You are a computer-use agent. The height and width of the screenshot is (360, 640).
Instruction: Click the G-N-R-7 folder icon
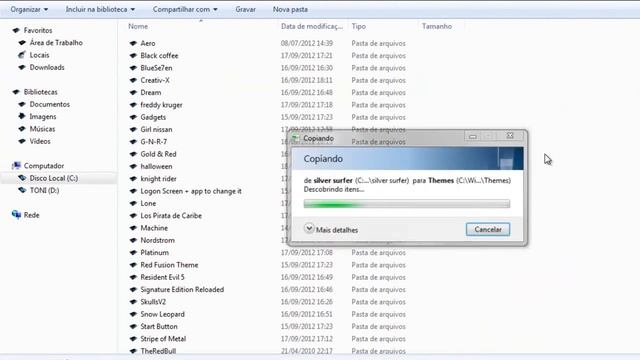133,142
